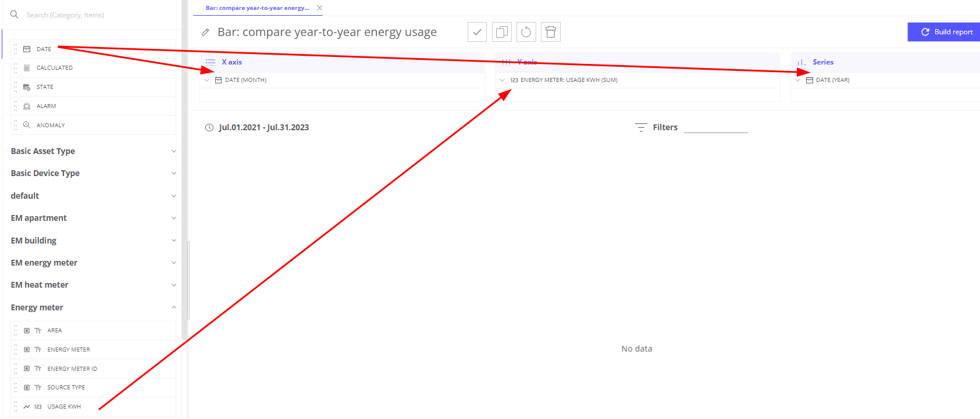This screenshot has width=980, height=419.
Task: Click pencil icon to edit report title
Action: click(x=205, y=33)
